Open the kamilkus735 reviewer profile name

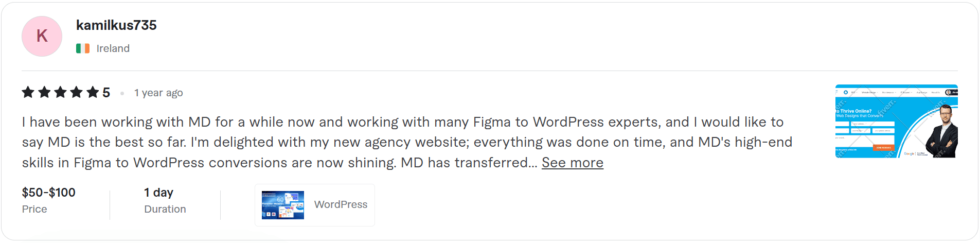coord(116,25)
